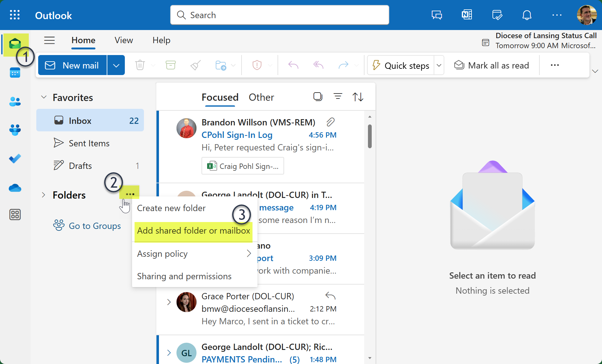Toggle the select all messages checkbox icon
The width and height of the screenshot is (602, 364).
pyautogui.click(x=318, y=97)
